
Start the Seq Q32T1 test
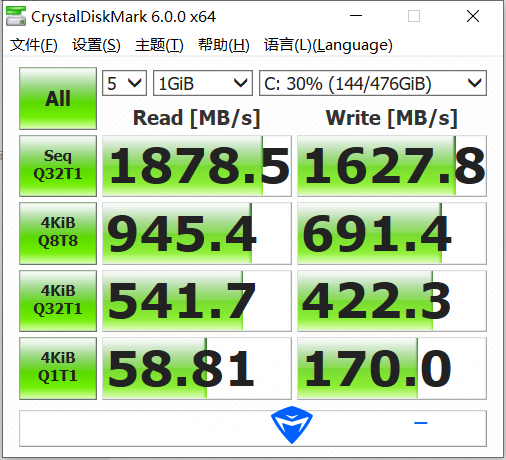tap(58, 166)
